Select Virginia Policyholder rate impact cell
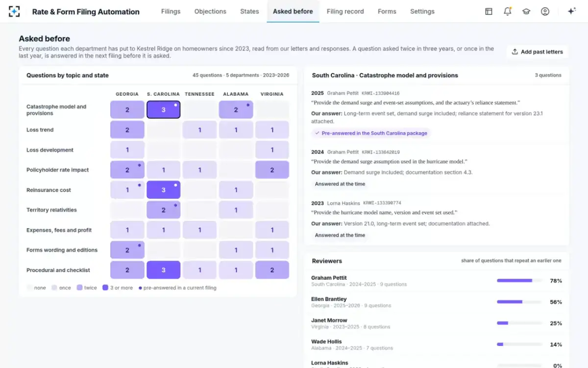 click(272, 170)
